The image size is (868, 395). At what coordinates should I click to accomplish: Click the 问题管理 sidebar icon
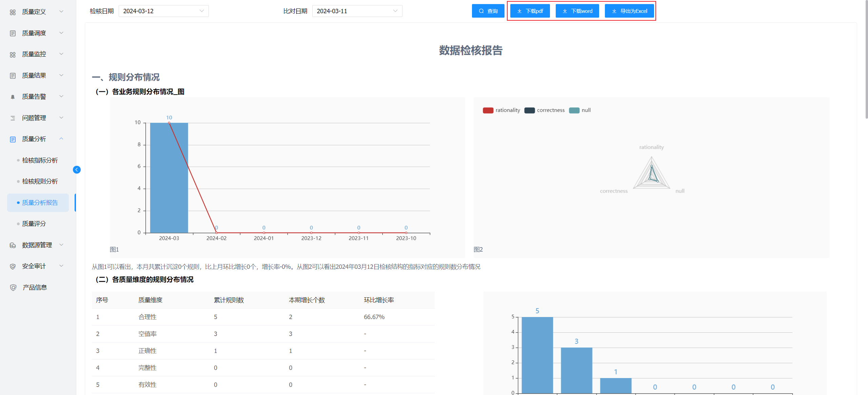tap(13, 118)
